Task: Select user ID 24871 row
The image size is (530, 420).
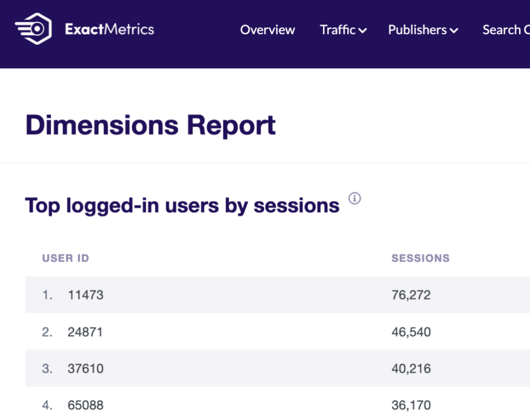Action: pyautogui.click(x=85, y=332)
